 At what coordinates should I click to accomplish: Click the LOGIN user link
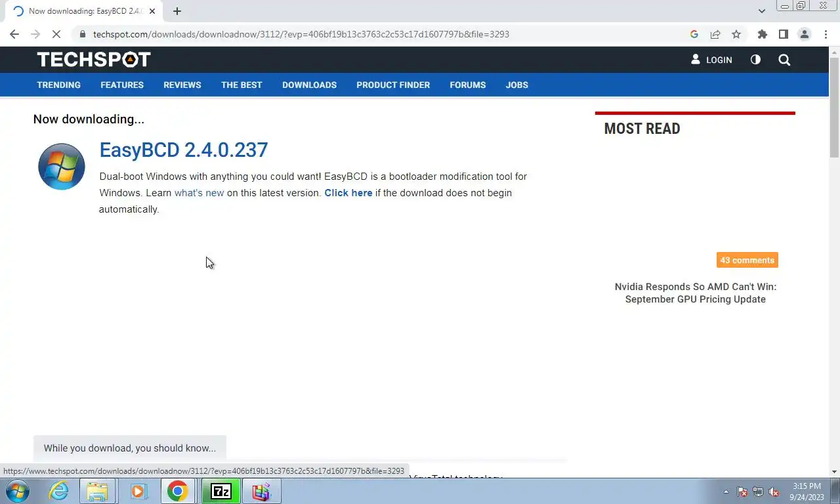[x=711, y=60]
